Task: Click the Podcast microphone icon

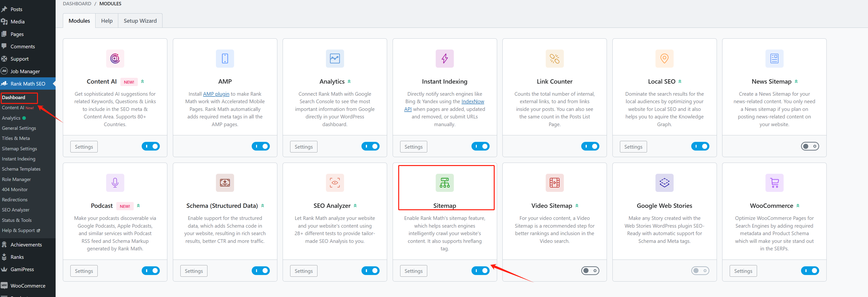Action: pyautogui.click(x=115, y=183)
